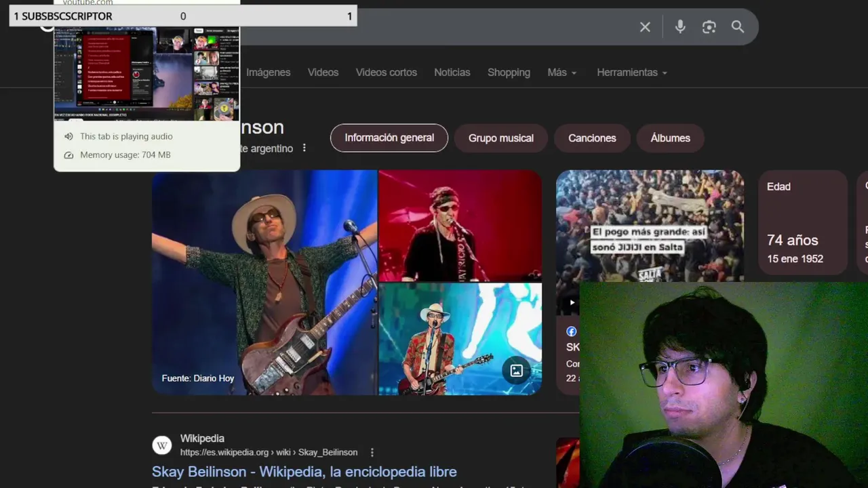
Task: Select the Información general chip
Action: (x=389, y=138)
